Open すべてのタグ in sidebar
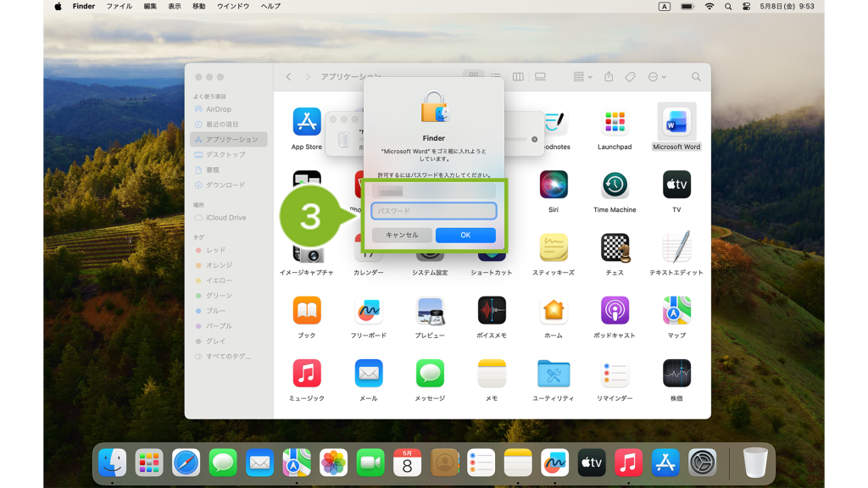 pyautogui.click(x=228, y=357)
